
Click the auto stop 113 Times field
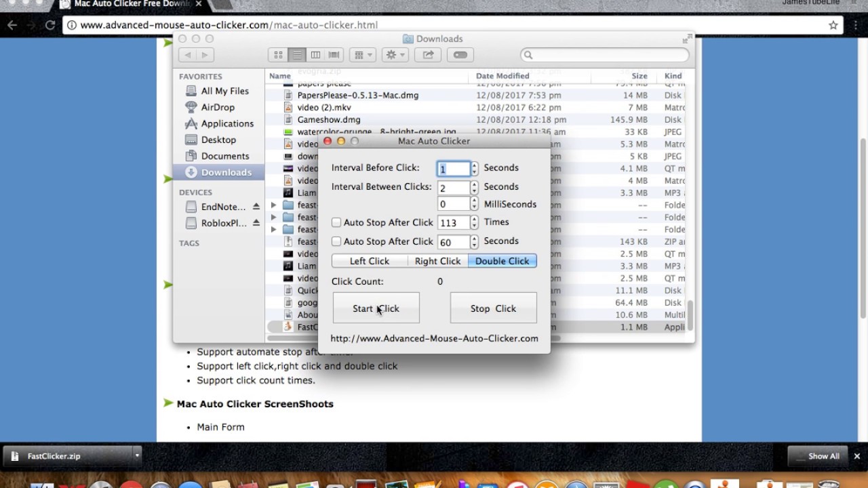click(454, 222)
